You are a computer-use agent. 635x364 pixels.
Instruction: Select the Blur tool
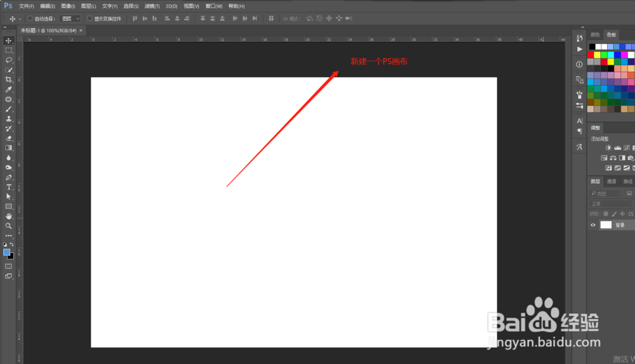pyautogui.click(x=8, y=158)
